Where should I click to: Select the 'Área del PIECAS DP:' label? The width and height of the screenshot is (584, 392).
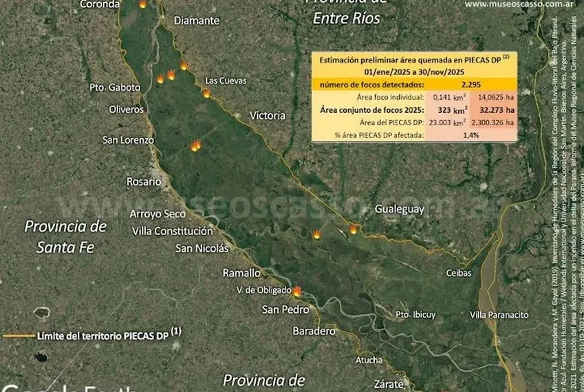(x=391, y=122)
